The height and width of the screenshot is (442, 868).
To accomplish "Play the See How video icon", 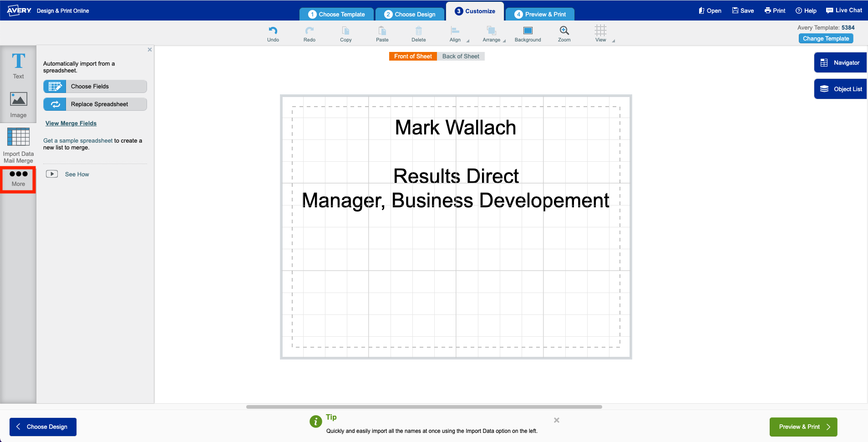I will [x=52, y=174].
